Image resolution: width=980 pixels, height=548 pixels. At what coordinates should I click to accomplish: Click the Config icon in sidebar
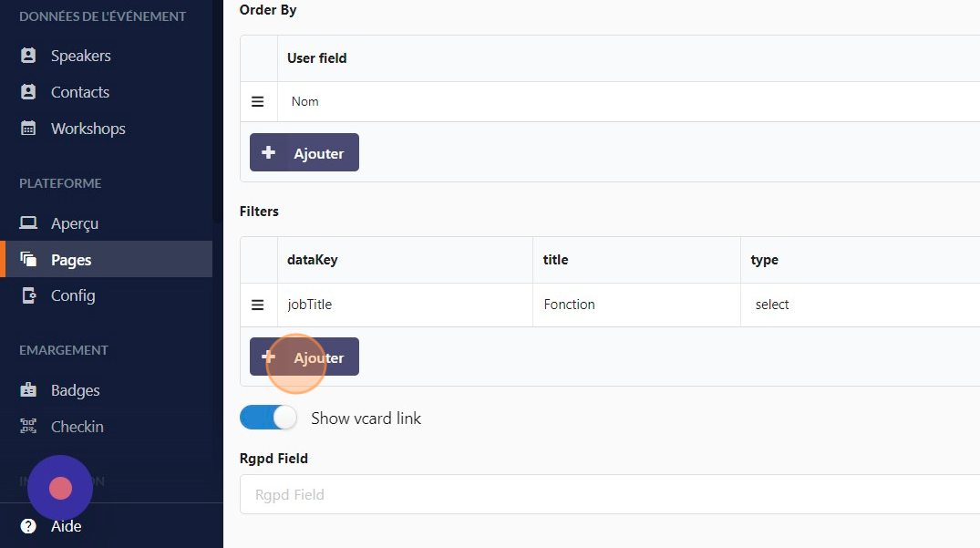click(28, 295)
